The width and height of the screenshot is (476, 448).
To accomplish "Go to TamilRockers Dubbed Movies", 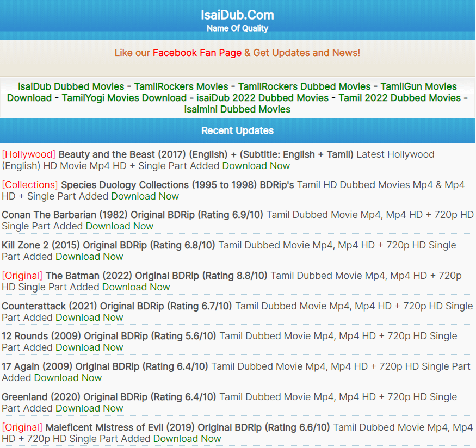I will 304,86.
